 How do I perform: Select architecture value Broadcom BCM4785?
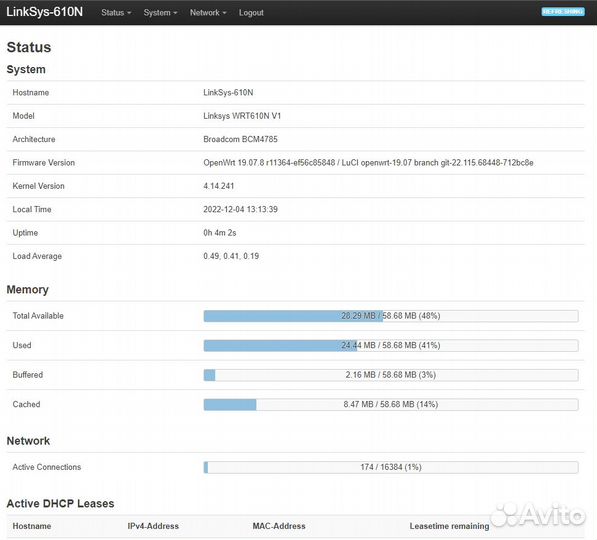240,139
